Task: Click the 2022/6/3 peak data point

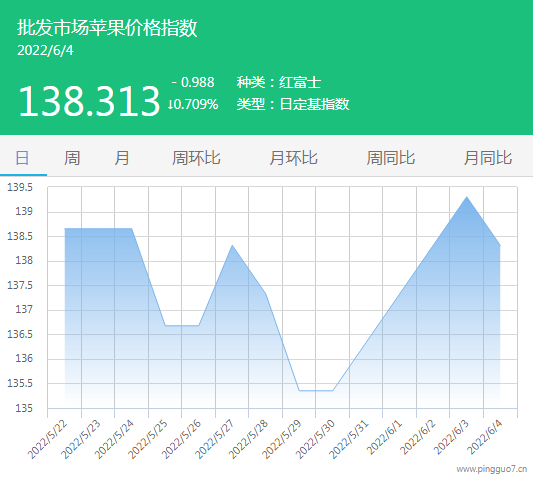Action: coord(467,197)
